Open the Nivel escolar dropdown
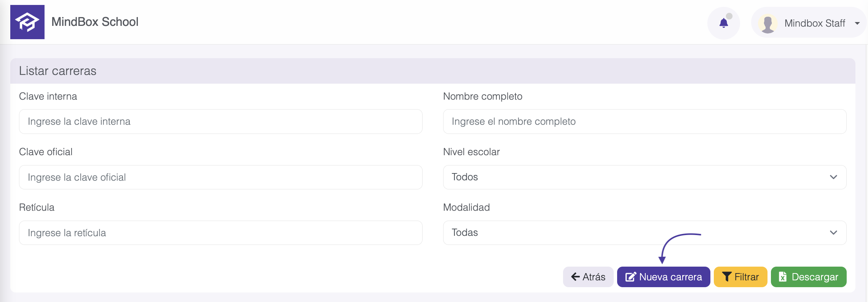The width and height of the screenshot is (868, 302). coord(645,177)
